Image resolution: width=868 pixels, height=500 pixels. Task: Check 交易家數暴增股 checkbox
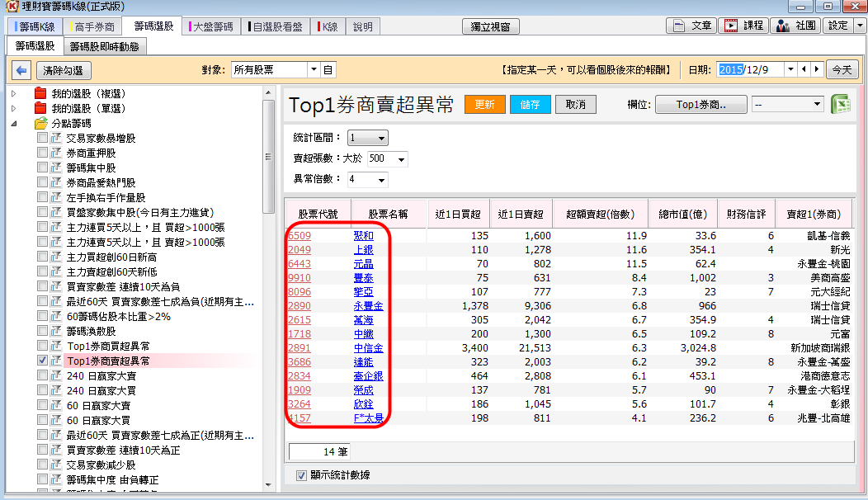[42, 137]
